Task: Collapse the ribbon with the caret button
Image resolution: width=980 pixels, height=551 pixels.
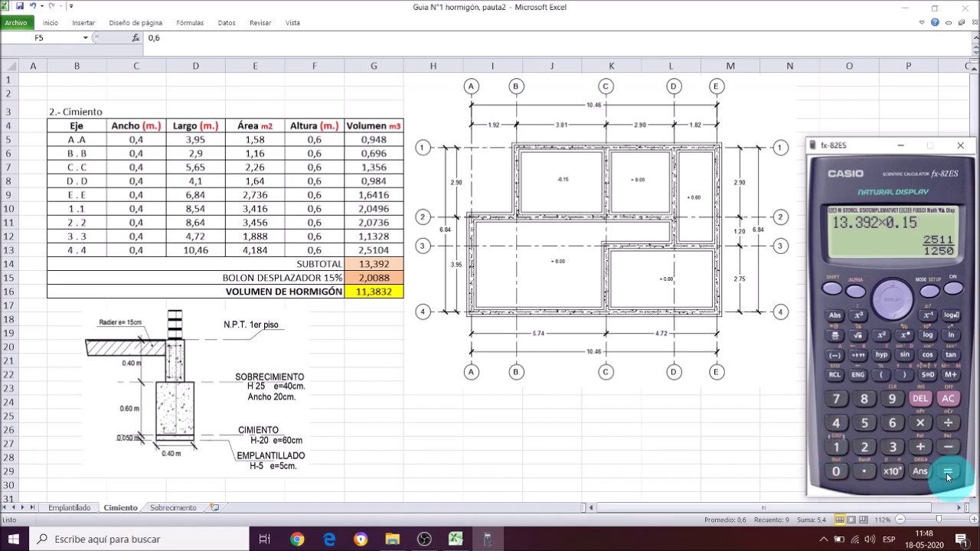Action: [923, 23]
